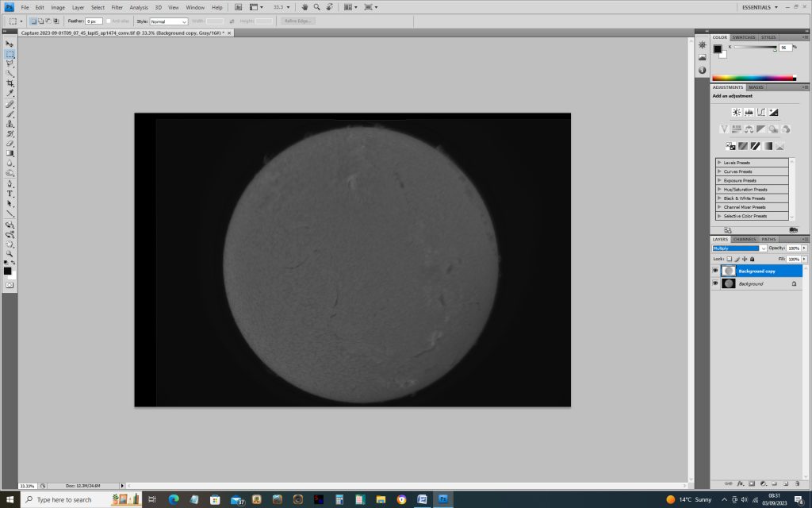
Task: Choose Intersect with selection mode
Action: (56, 21)
